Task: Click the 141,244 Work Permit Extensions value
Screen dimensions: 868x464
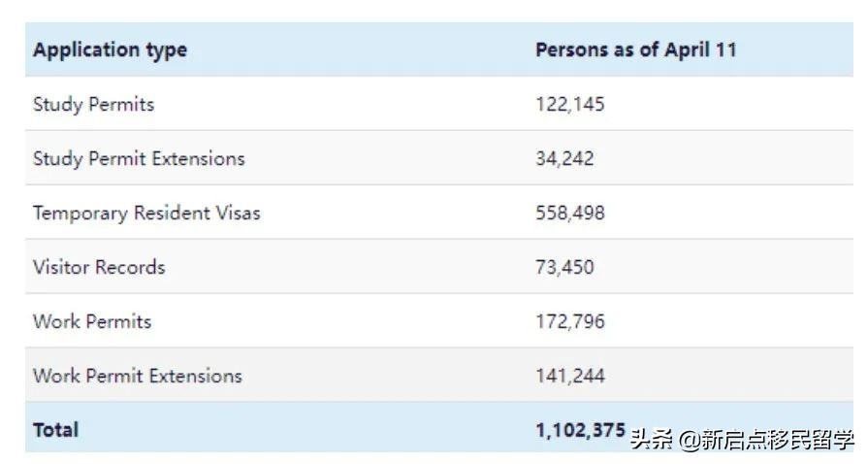Action: pos(569,377)
